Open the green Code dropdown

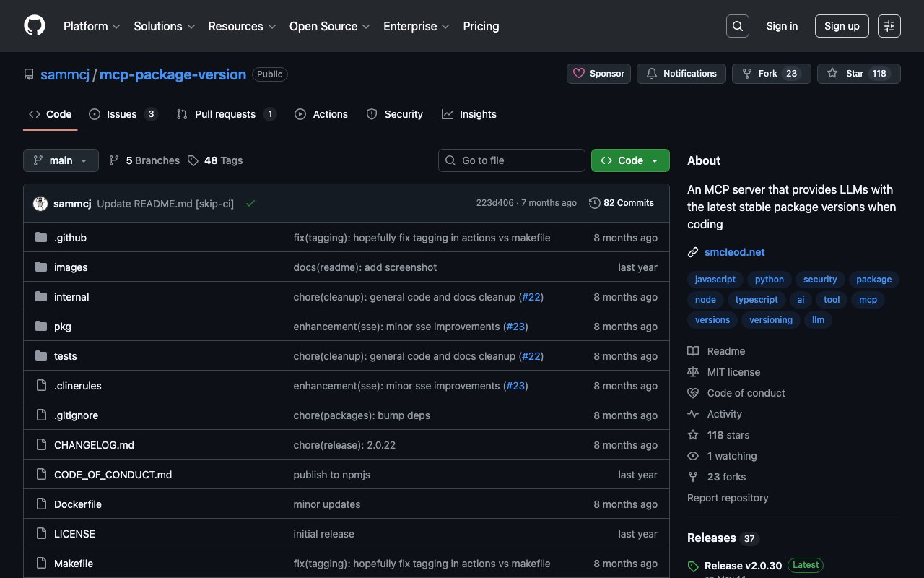[x=629, y=160]
